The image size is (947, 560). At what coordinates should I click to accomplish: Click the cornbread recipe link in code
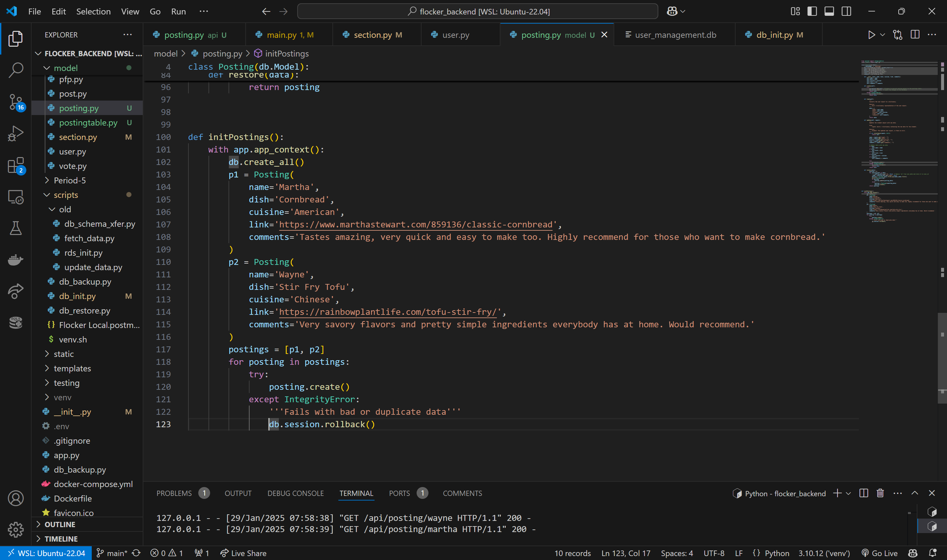pyautogui.click(x=416, y=224)
